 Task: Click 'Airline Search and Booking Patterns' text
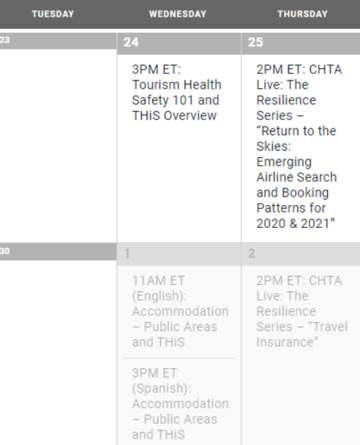point(297,192)
